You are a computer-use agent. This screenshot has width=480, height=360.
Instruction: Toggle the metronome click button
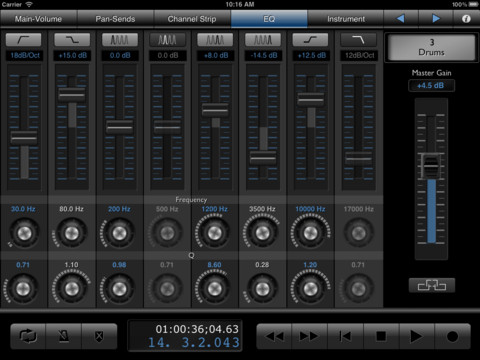click(64, 336)
